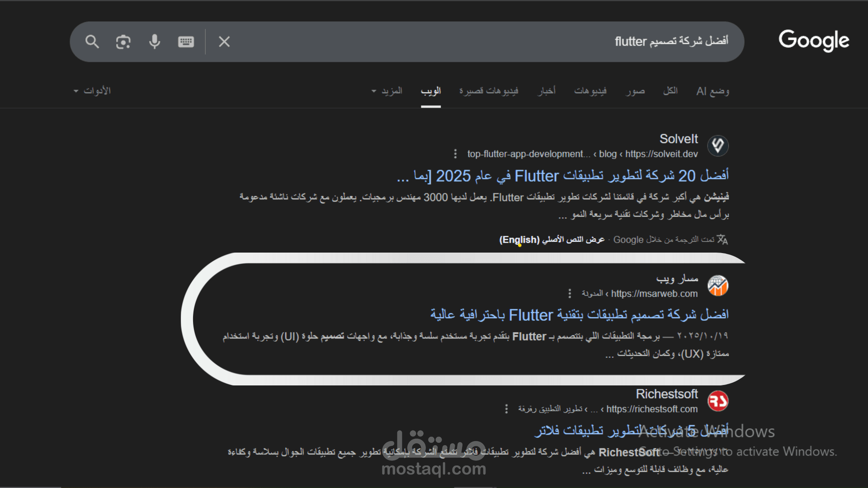Switch to the الويب tab
This screenshot has width=868, height=488.
click(x=431, y=91)
